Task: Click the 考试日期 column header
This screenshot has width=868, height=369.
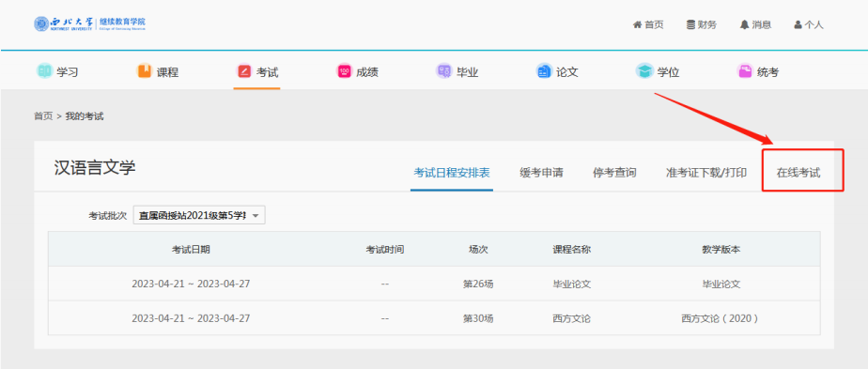Action: 191,250
